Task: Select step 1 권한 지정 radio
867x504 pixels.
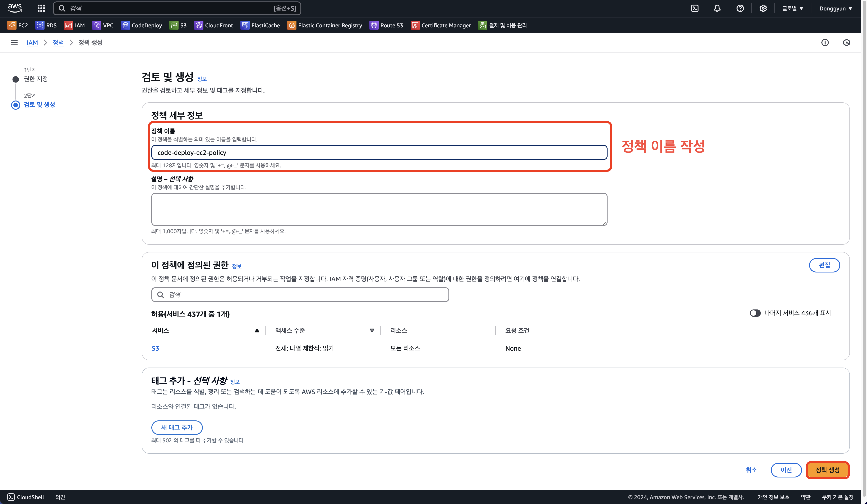Action: point(15,79)
